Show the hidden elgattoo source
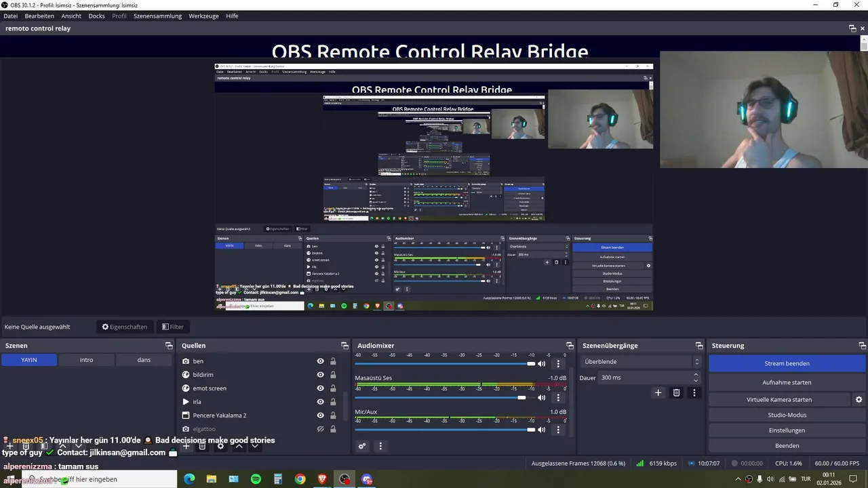 click(321, 429)
